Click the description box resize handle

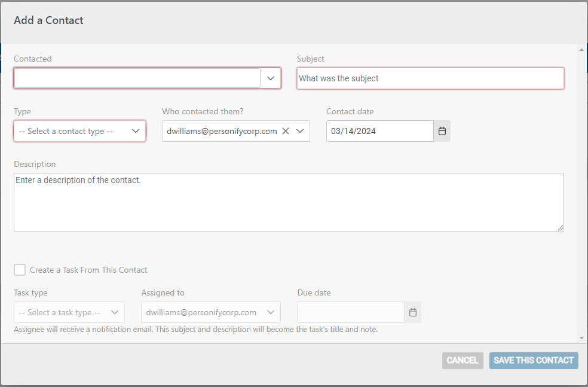[x=561, y=228]
